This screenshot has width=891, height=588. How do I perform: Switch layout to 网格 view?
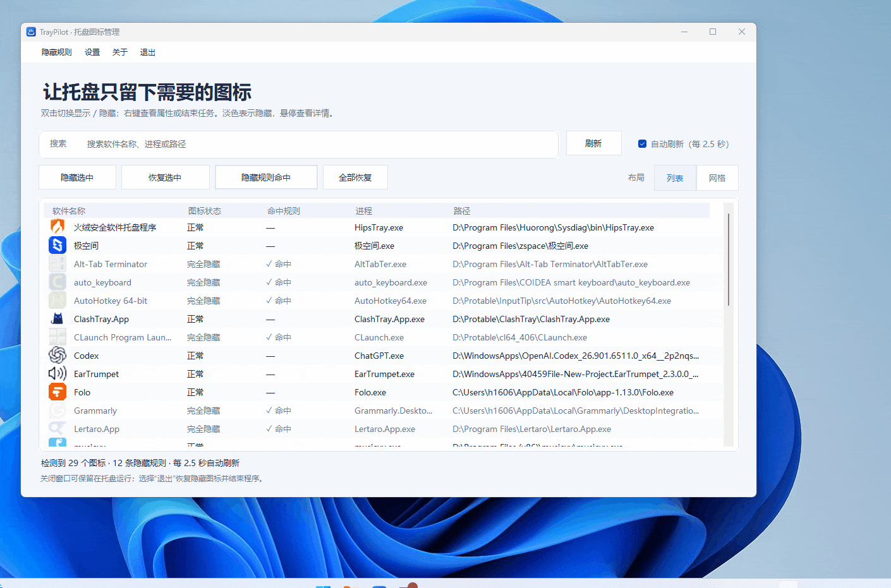coord(717,178)
